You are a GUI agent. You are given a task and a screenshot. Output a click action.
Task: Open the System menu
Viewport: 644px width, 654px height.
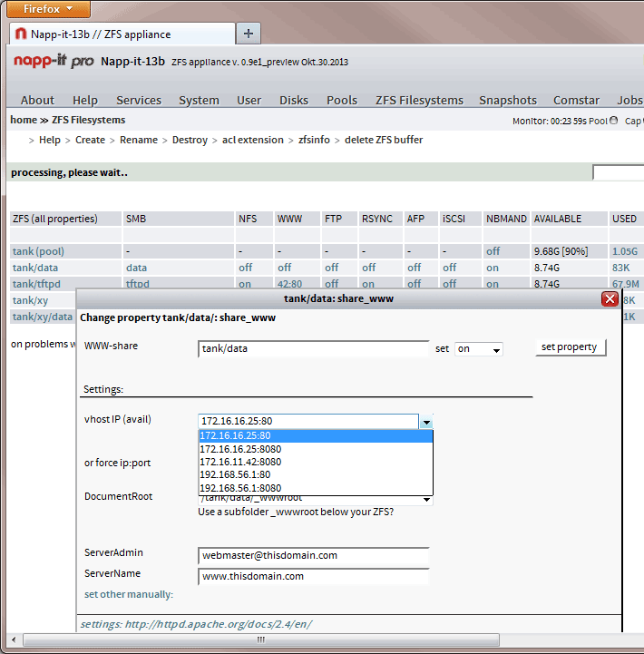click(x=199, y=100)
